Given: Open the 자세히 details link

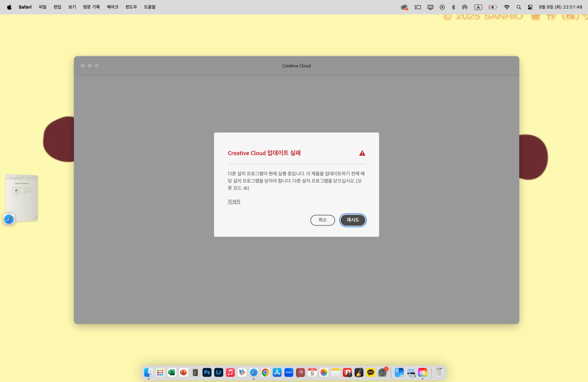Looking at the screenshot, I should click(x=234, y=201).
